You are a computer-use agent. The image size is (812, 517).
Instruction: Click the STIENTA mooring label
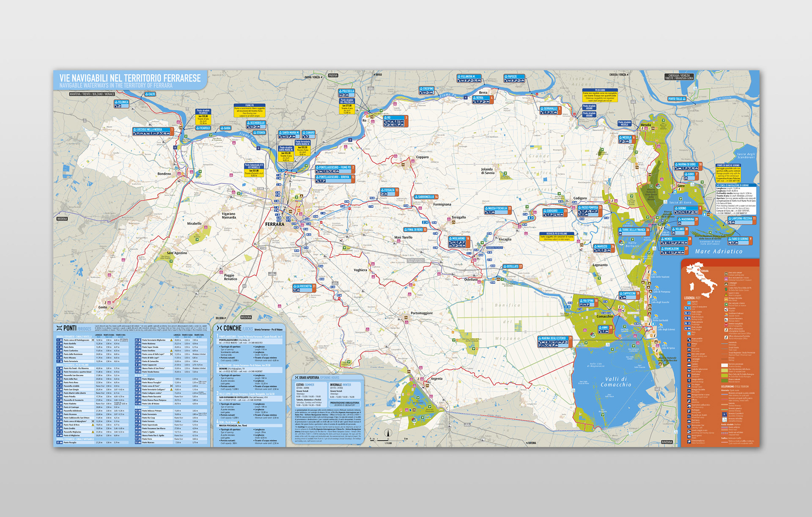pos(259,133)
